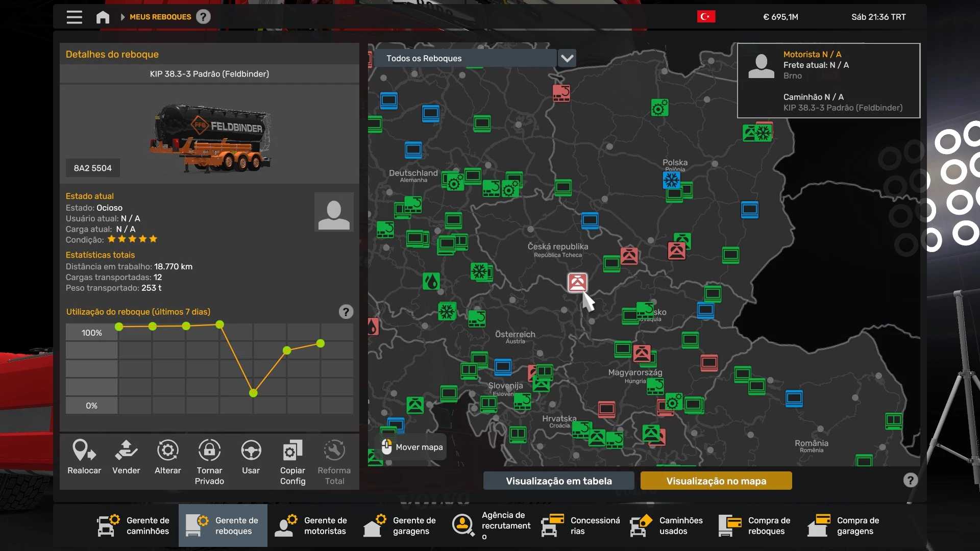Open Gerente de caminhões tab

(x=134, y=525)
